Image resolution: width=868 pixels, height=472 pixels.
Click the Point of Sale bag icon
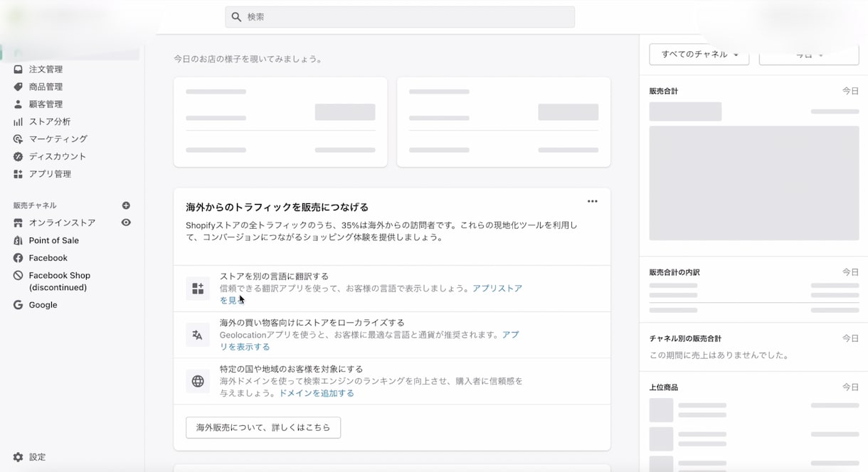pos(18,240)
